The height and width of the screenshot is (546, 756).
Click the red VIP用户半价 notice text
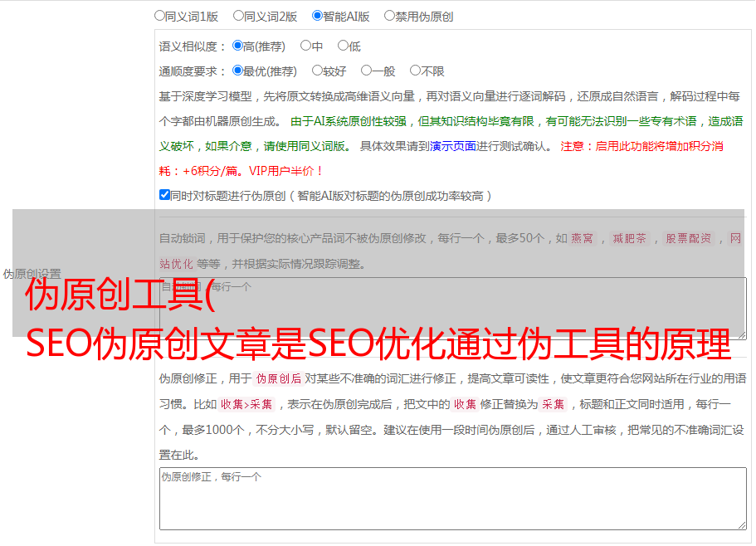pos(285,171)
